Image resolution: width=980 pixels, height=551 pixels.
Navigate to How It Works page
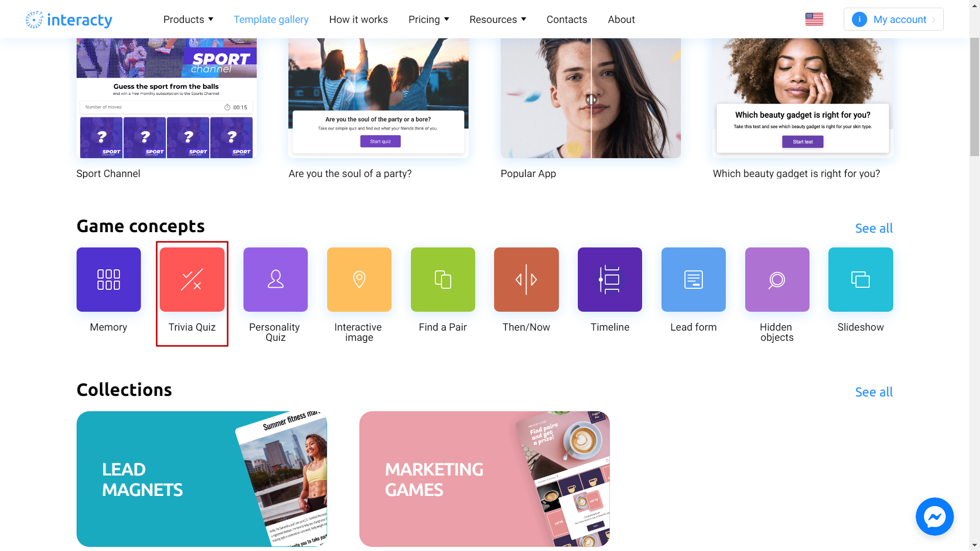(358, 19)
